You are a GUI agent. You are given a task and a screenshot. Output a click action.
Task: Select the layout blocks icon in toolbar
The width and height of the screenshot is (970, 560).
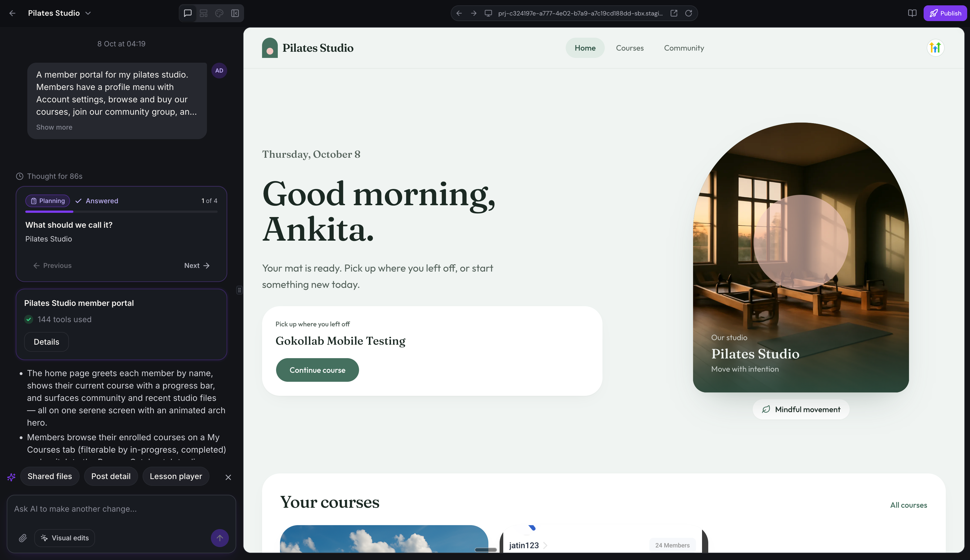point(204,13)
